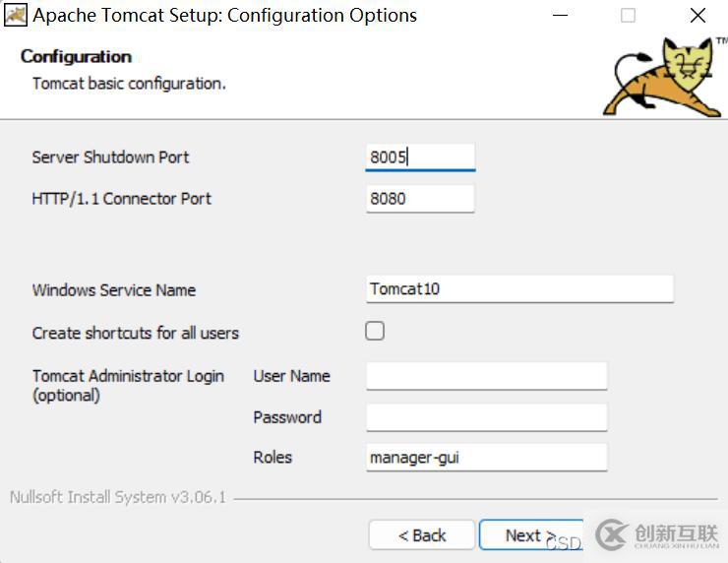
Task: Click the Nullsoft Install System version text
Action: click(117, 497)
